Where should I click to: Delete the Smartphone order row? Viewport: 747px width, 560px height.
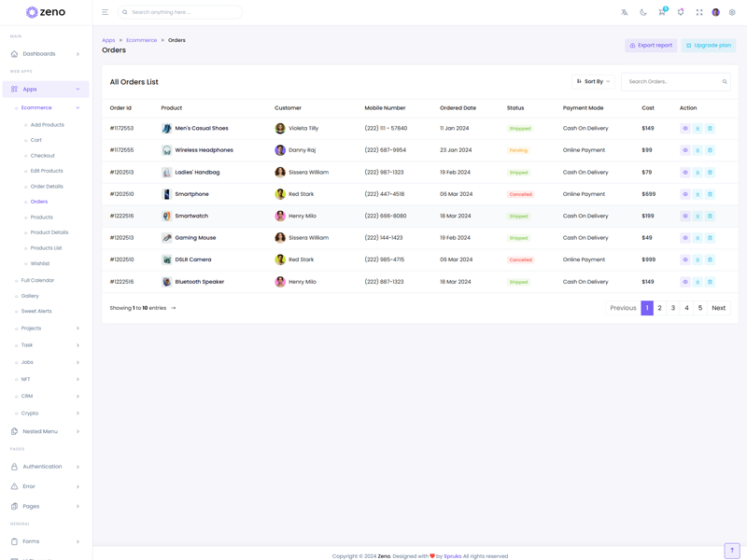(x=710, y=194)
